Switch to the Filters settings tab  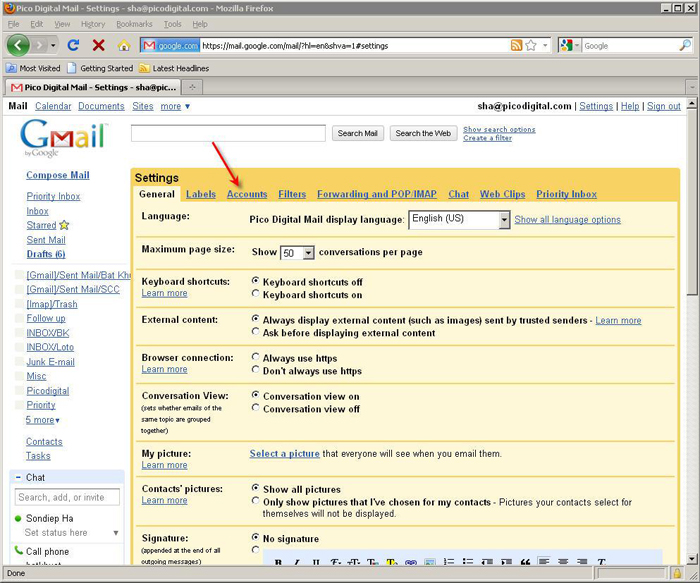click(292, 194)
